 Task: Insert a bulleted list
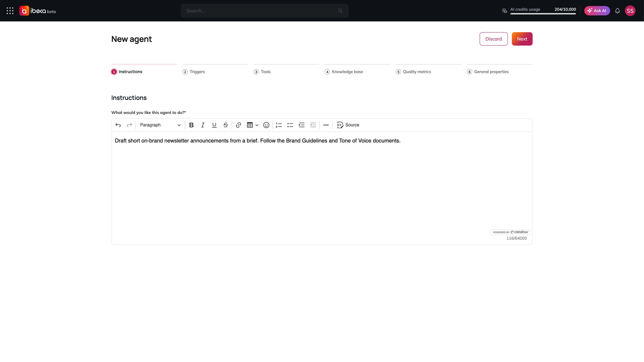click(x=290, y=125)
